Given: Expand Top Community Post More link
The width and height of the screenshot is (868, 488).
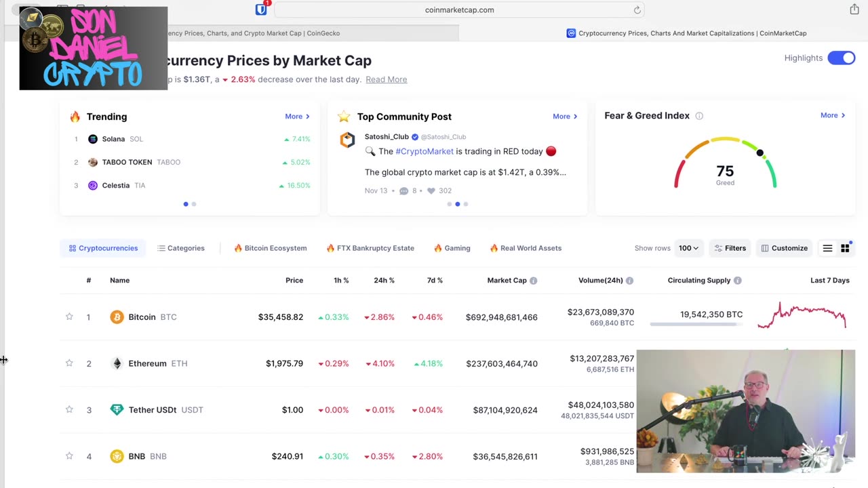Looking at the screenshot, I should [x=565, y=117].
